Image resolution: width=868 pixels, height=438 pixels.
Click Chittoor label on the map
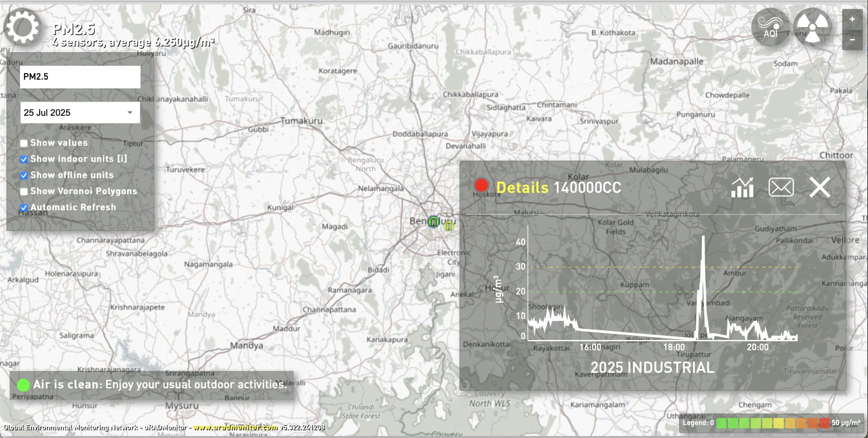pyautogui.click(x=836, y=155)
